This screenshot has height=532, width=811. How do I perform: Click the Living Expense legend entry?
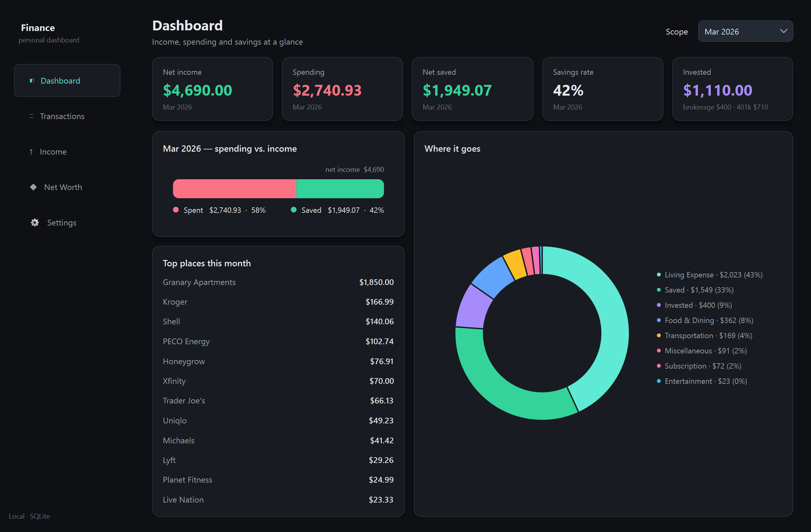tap(709, 275)
